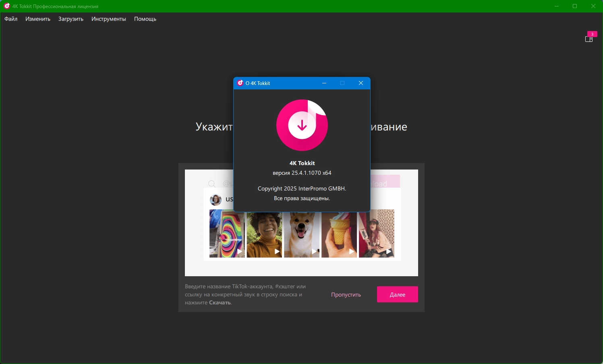The height and width of the screenshot is (364, 603).
Task: Click the version text 25.4.1.1070 x64
Action: pos(302,173)
